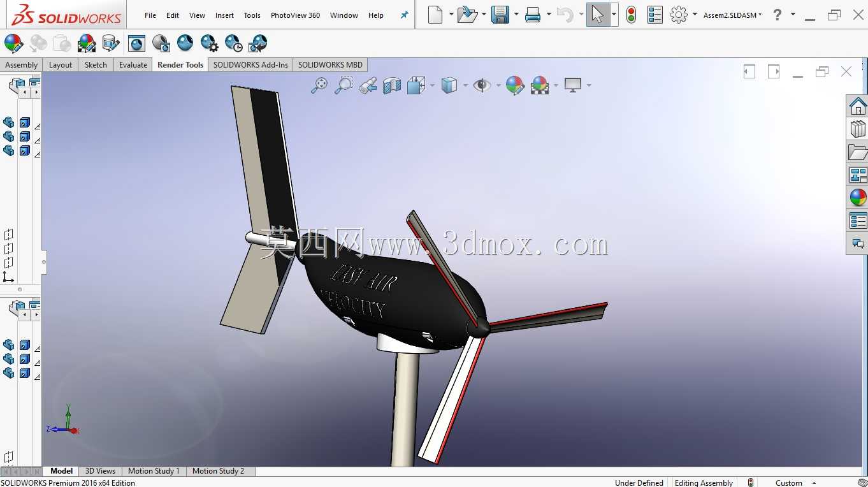Screen dimensions: 868x487
Task: Open the Preview Window render tool
Action: (161, 43)
